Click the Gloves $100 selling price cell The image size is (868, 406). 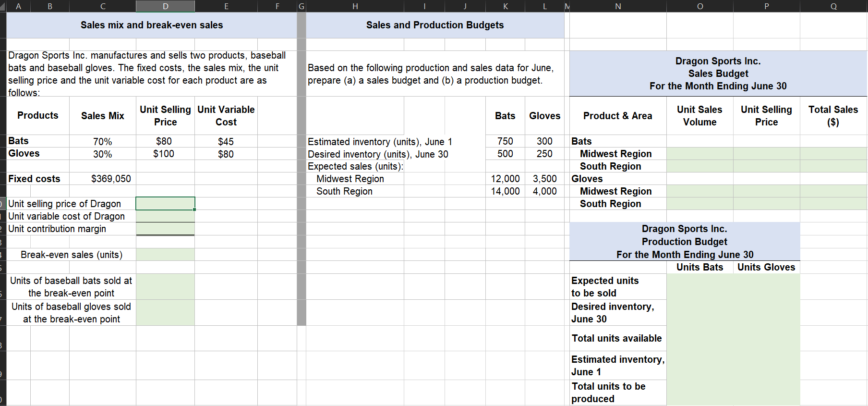click(165, 154)
